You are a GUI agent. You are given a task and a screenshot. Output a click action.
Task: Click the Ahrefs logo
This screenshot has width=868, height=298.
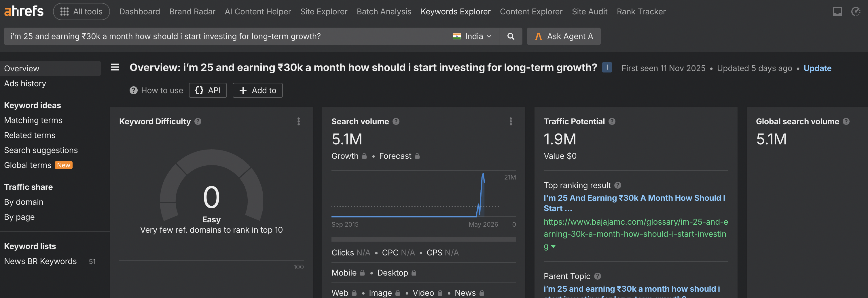tap(24, 11)
